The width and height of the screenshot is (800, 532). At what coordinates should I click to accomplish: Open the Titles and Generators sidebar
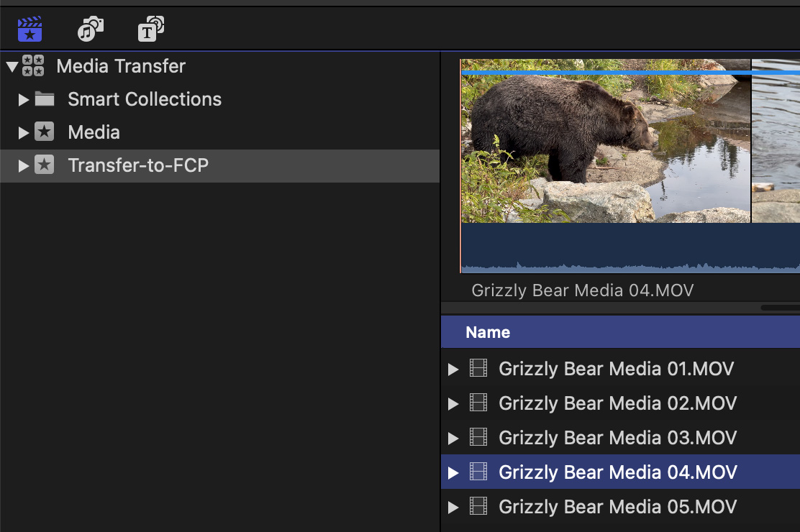pyautogui.click(x=151, y=29)
